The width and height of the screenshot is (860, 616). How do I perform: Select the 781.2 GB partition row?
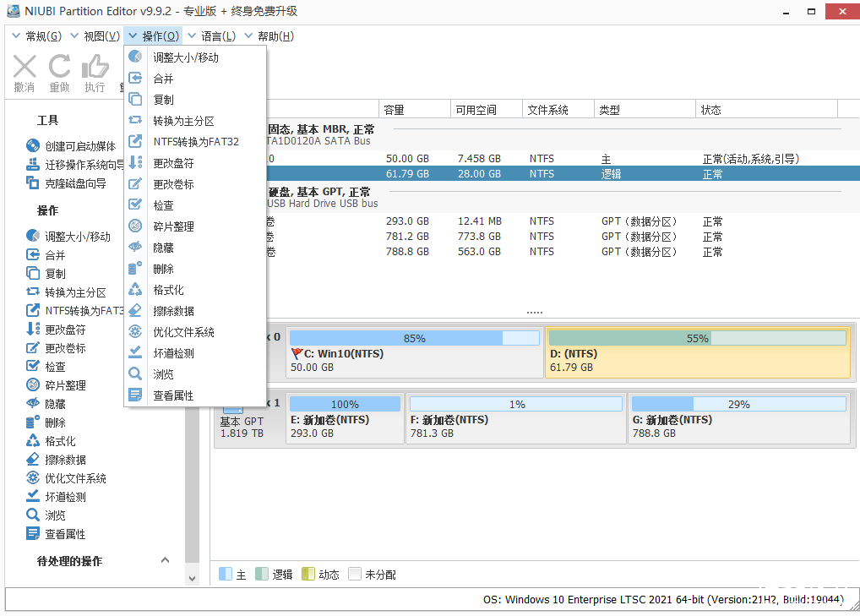point(563,237)
